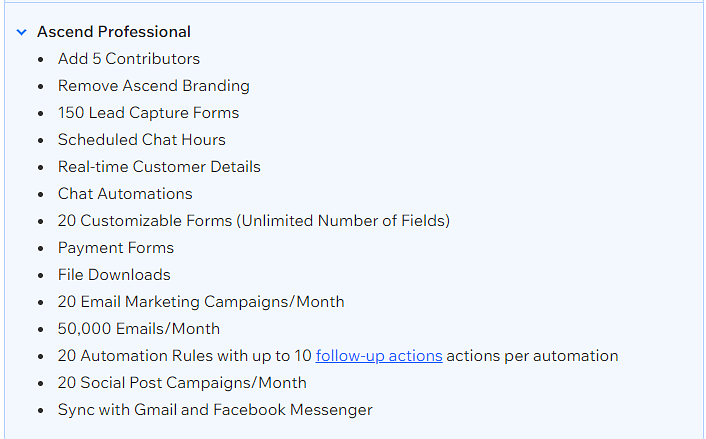Open the follow-up actions link

coord(379,356)
